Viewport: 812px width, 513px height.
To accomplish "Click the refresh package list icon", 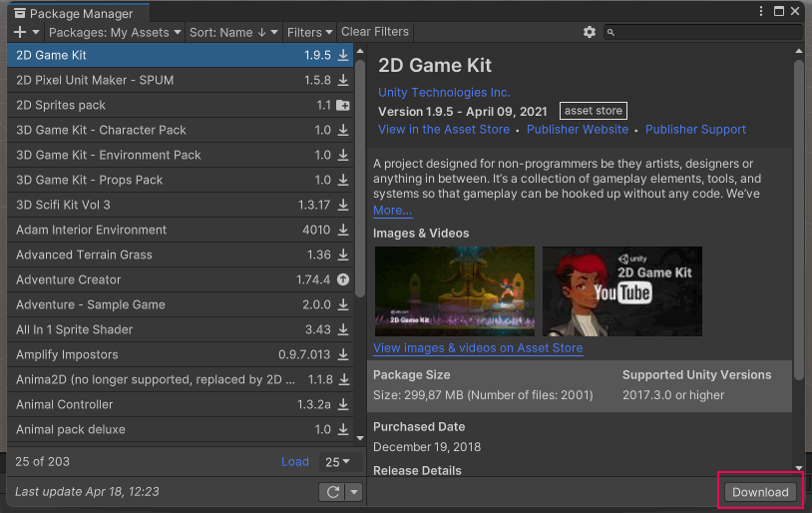I will [330, 492].
